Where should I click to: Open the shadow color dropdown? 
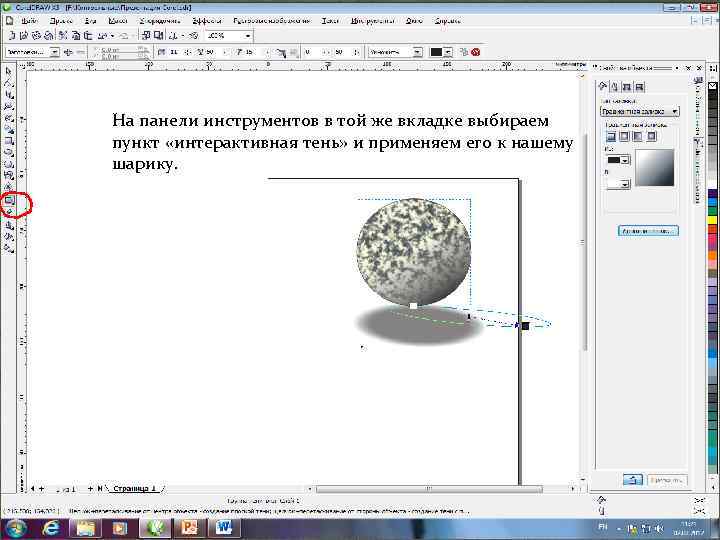coord(449,52)
